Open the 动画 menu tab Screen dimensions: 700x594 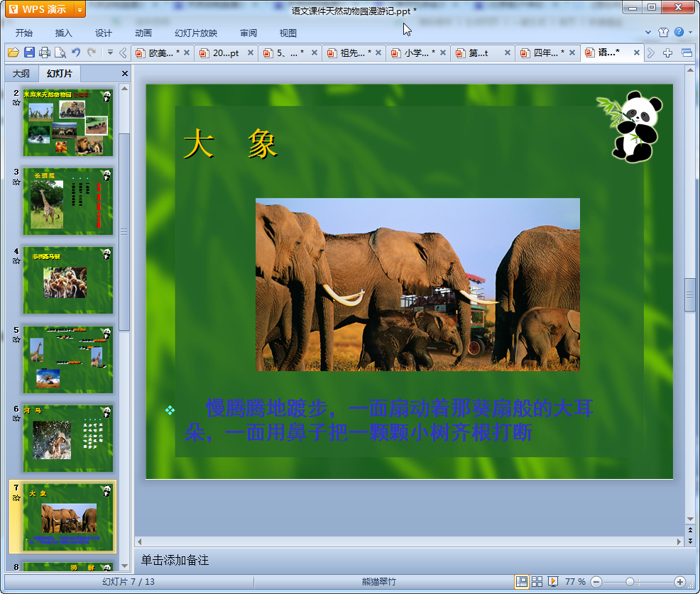[x=143, y=33]
